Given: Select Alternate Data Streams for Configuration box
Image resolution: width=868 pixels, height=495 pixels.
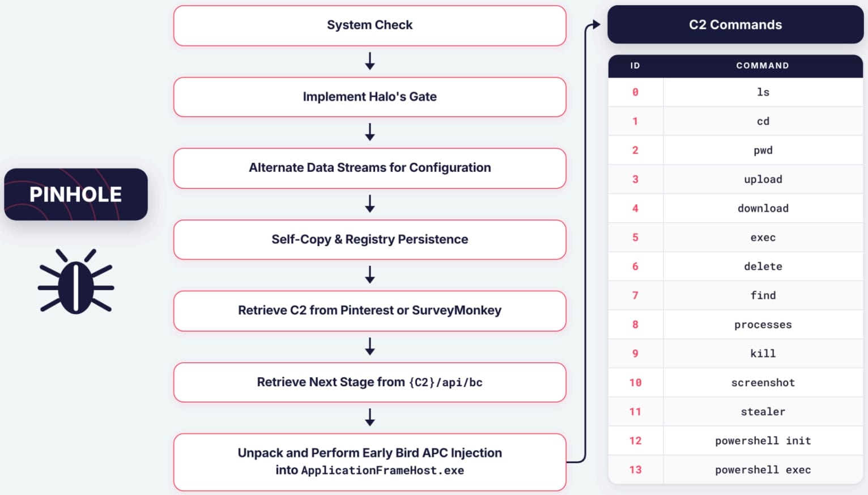Looking at the screenshot, I should 369,168.
